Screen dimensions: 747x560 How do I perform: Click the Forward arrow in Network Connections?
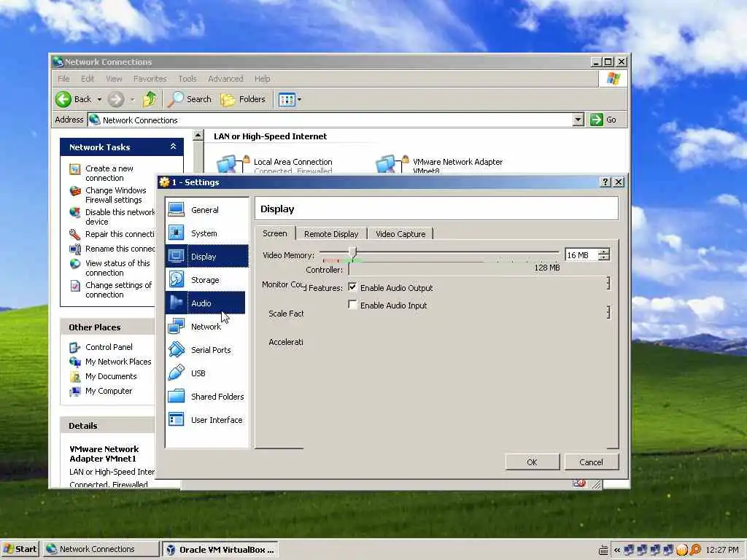[x=116, y=99]
